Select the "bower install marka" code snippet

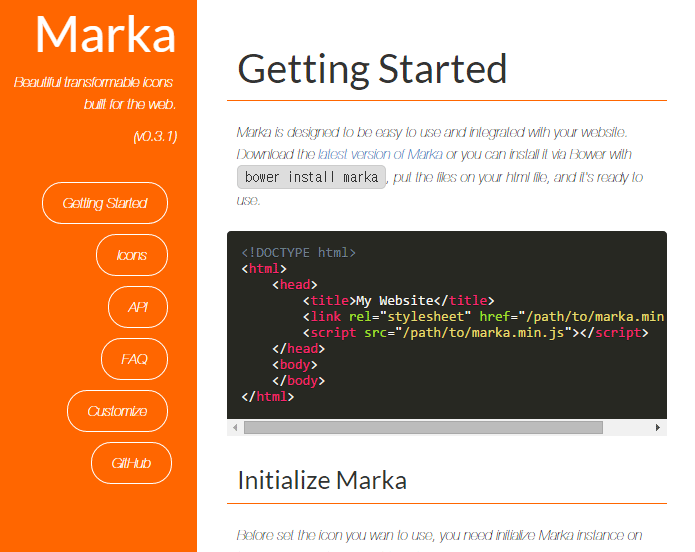[311, 177]
